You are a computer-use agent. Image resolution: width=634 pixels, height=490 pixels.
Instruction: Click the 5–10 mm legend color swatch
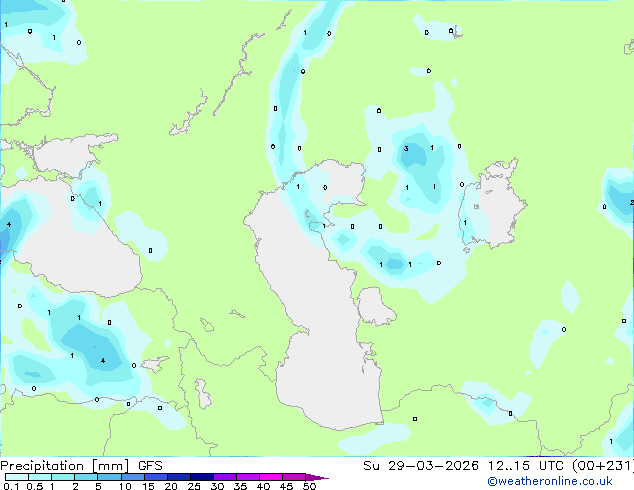click(109, 477)
